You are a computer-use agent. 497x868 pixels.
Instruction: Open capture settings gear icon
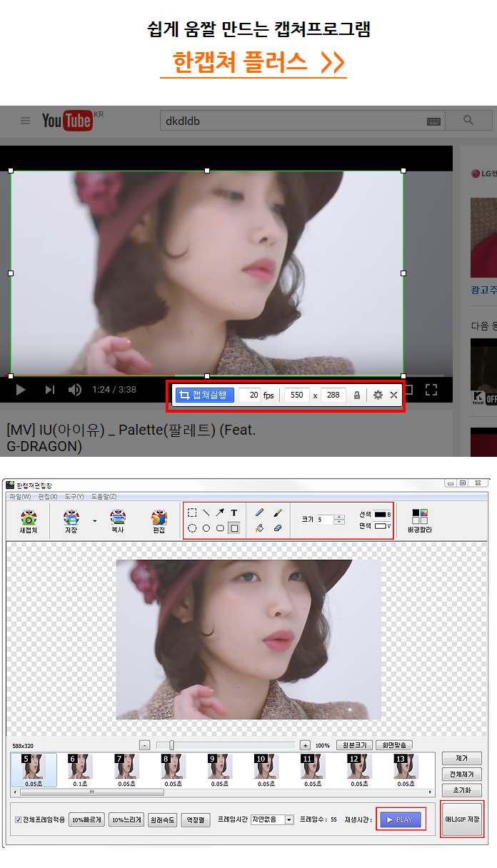(378, 395)
